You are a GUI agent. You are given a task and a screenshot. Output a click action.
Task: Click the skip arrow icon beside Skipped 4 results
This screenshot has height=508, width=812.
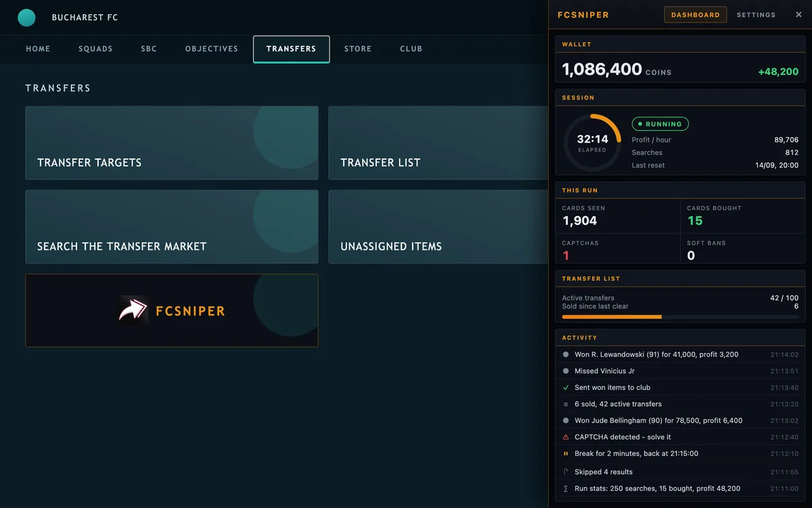[566, 471]
